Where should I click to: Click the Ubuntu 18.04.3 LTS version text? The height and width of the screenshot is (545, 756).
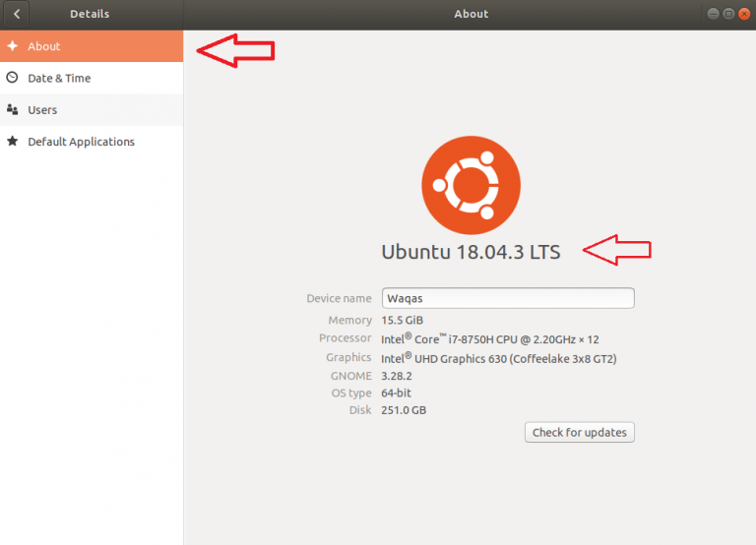click(472, 252)
